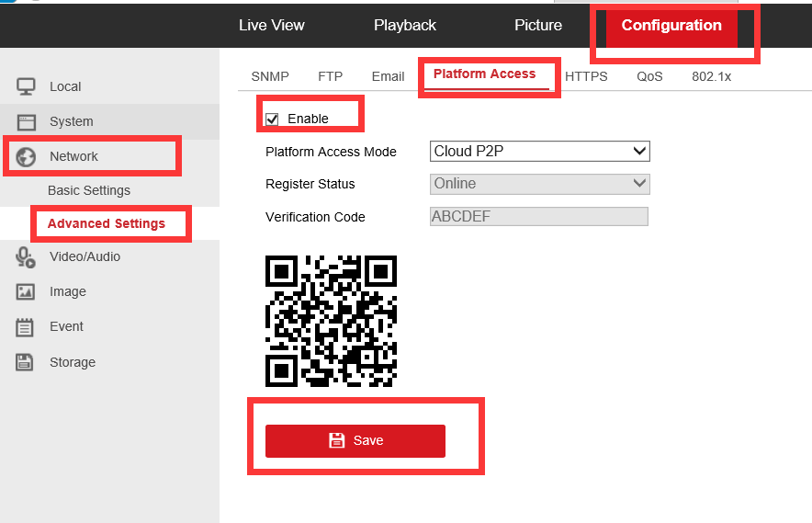
Task: Open the Register Status dropdown
Action: (x=539, y=184)
